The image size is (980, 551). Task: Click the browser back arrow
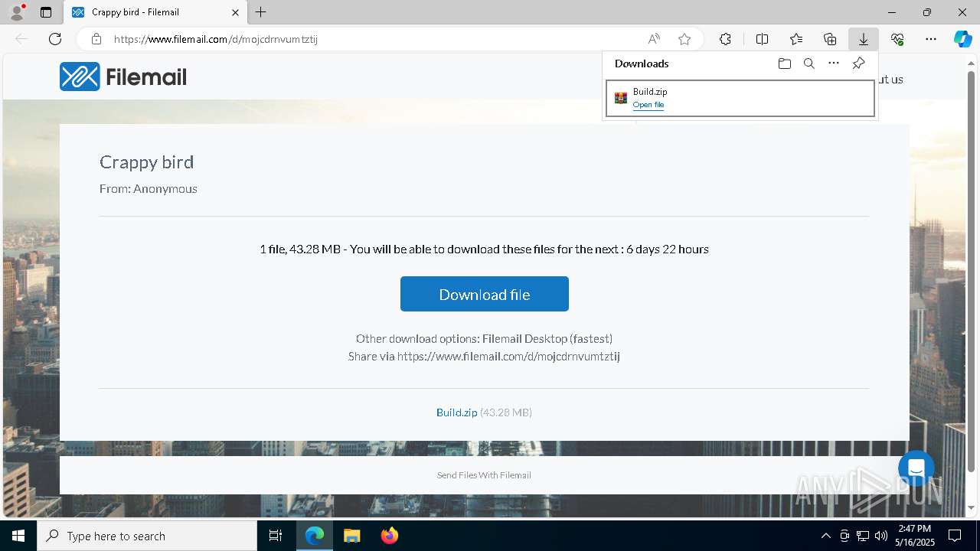click(x=21, y=39)
